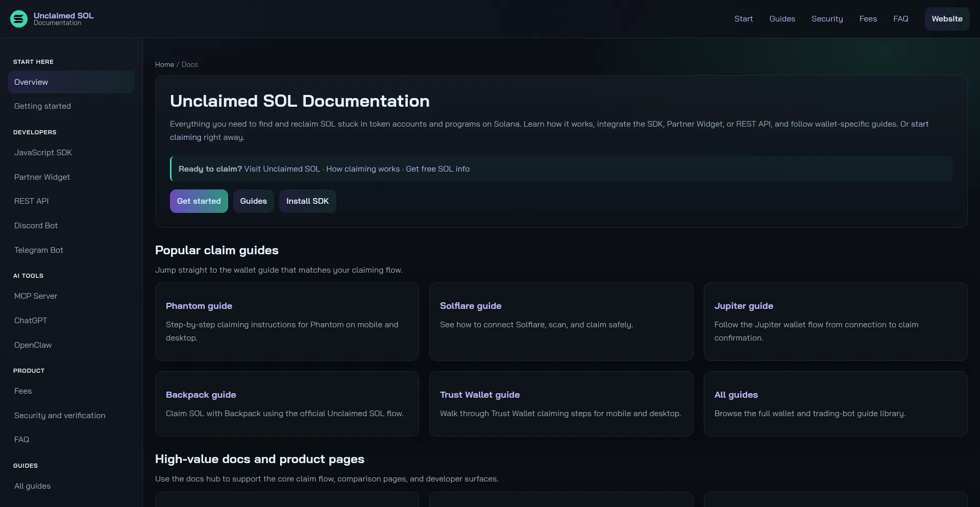Open Fees page in the sidebar
Image resolution: width=980 pixels, height=507 pixels.
[x=71, y=391]
